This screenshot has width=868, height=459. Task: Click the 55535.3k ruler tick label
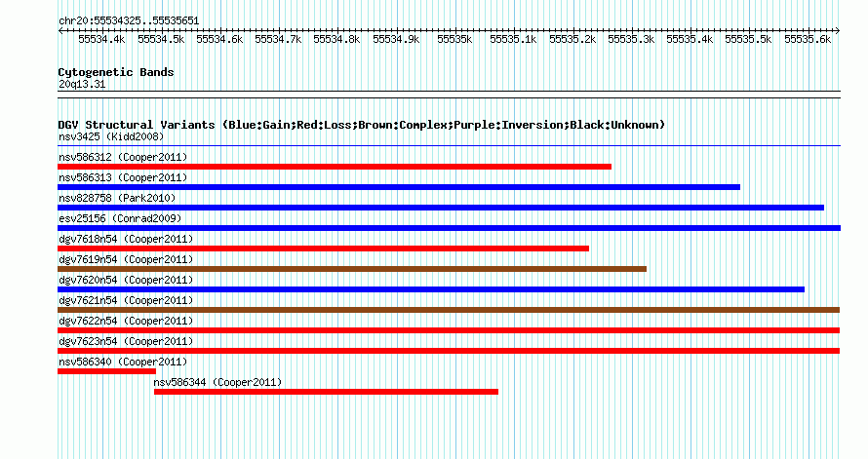click(632, 39)
